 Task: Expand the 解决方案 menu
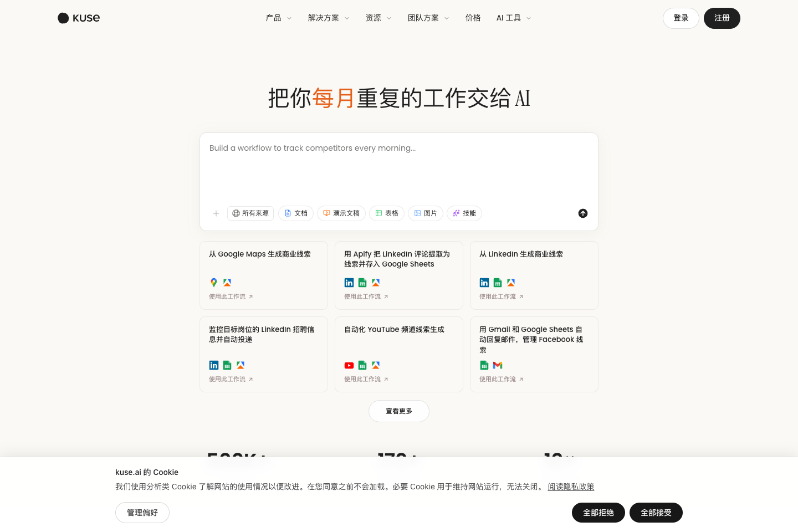pos(329,18)
